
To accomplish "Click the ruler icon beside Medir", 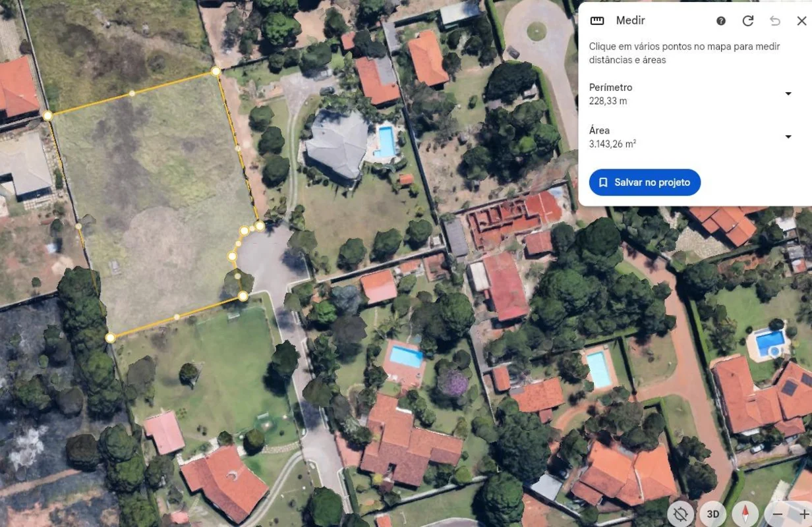I will click(597, 20).
